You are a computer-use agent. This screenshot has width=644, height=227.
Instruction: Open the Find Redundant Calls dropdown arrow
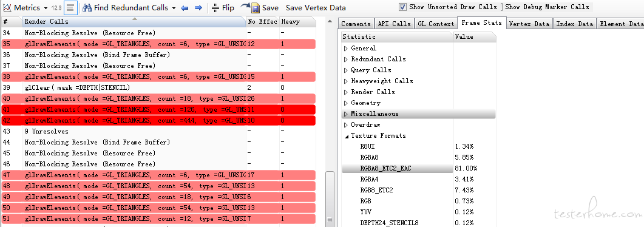174,8
